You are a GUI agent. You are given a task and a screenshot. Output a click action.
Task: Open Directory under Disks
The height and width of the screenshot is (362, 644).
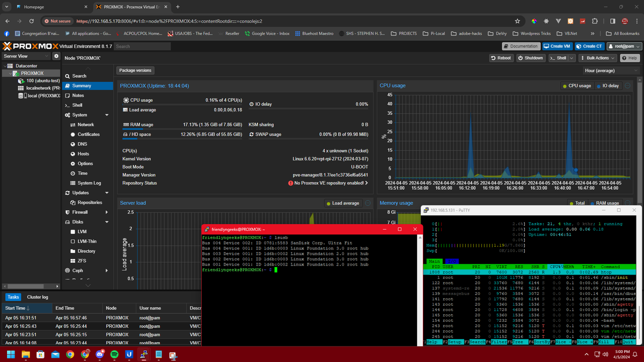(x=86, y=251)
